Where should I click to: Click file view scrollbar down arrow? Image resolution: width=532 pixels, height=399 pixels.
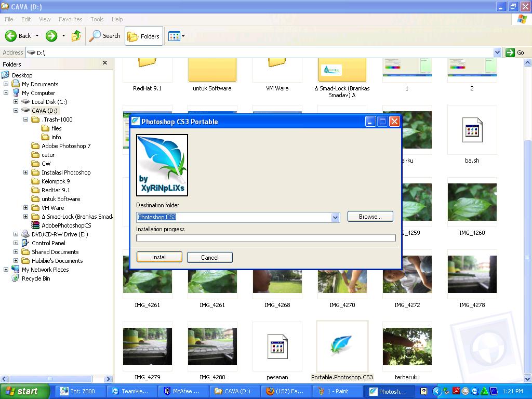pos(528,379)
